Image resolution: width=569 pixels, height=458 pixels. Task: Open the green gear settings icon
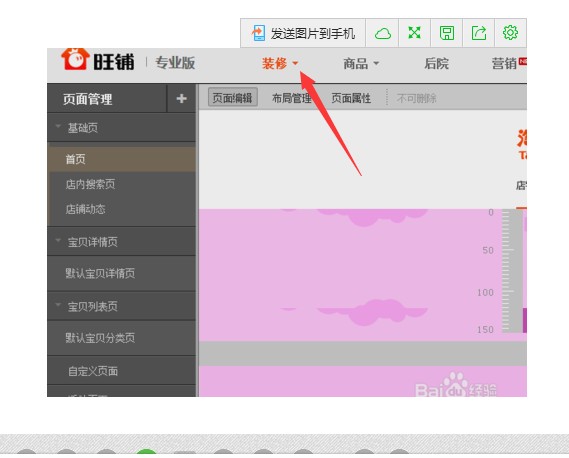click(510, 33)
